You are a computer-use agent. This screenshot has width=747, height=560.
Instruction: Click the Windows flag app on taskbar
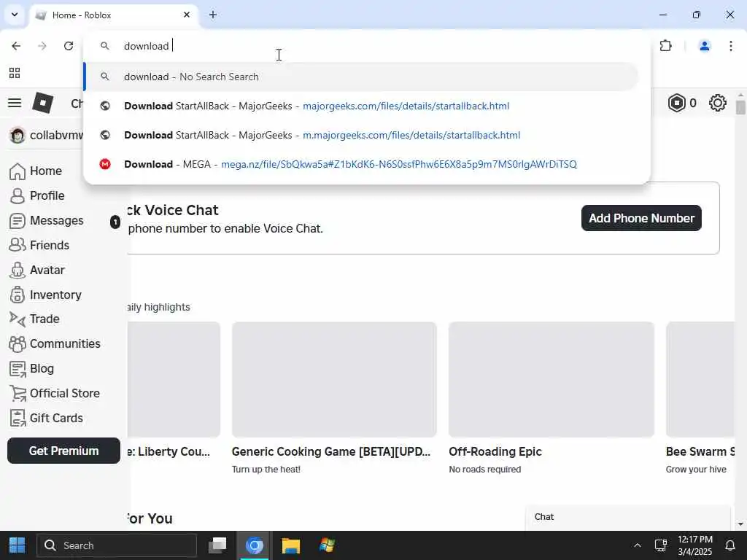(327, 545)
